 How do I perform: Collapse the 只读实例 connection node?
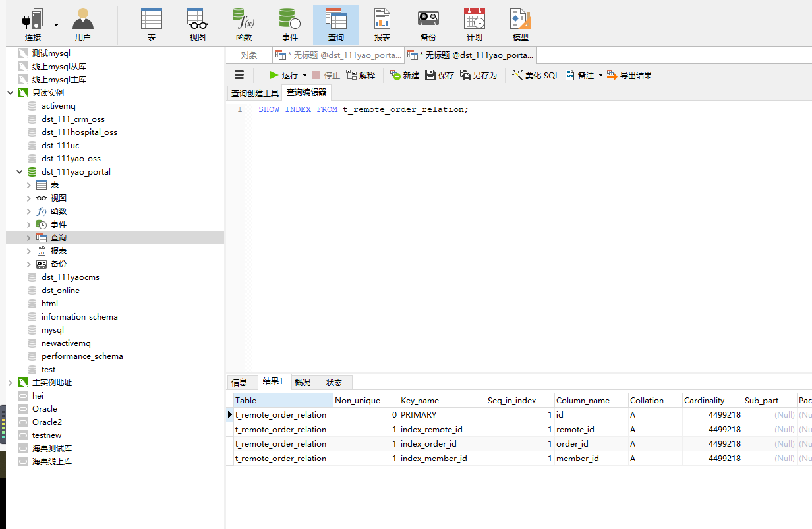11,93
